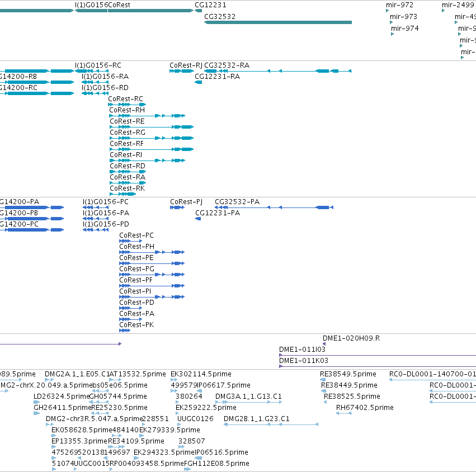
Task: Click the DMG2B.1_1.G23.C1 EST label
Action: coord(257,419)
